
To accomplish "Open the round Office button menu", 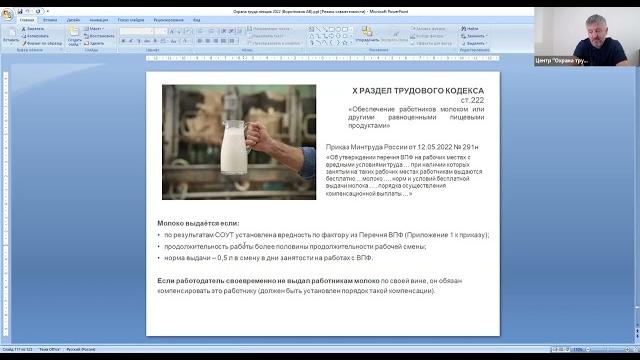I will tap(7, 15).
